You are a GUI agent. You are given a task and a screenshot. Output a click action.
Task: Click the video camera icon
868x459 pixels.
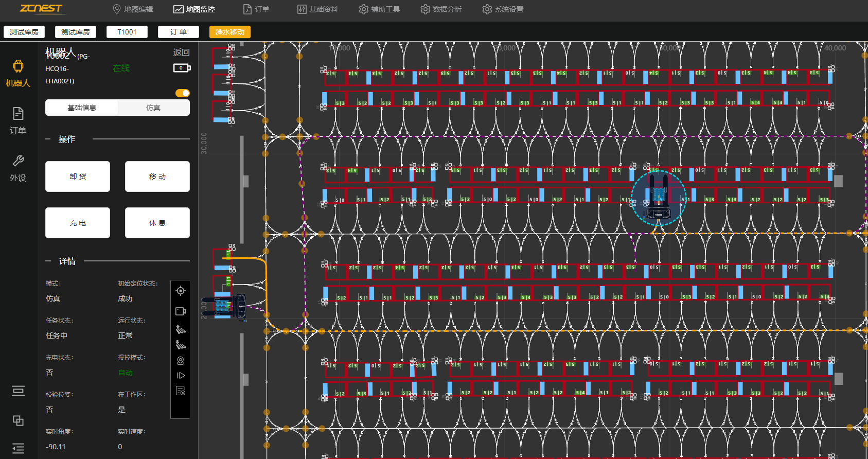181,311
